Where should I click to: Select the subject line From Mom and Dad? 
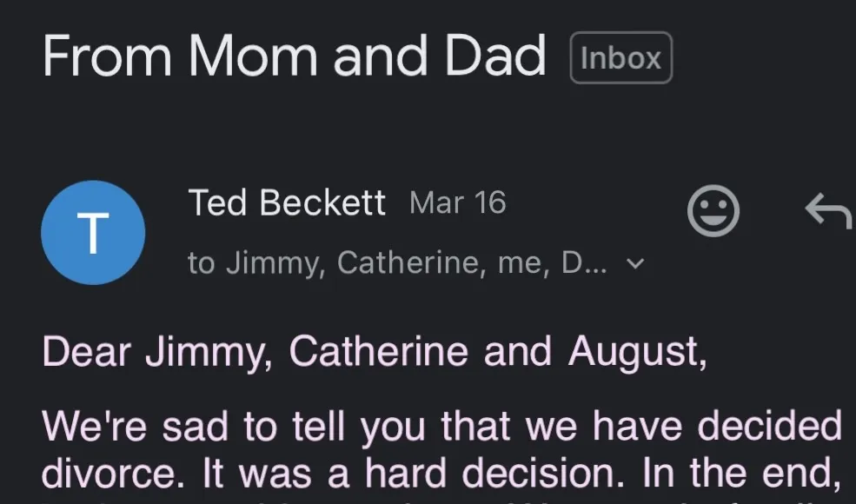click(294, 56)
